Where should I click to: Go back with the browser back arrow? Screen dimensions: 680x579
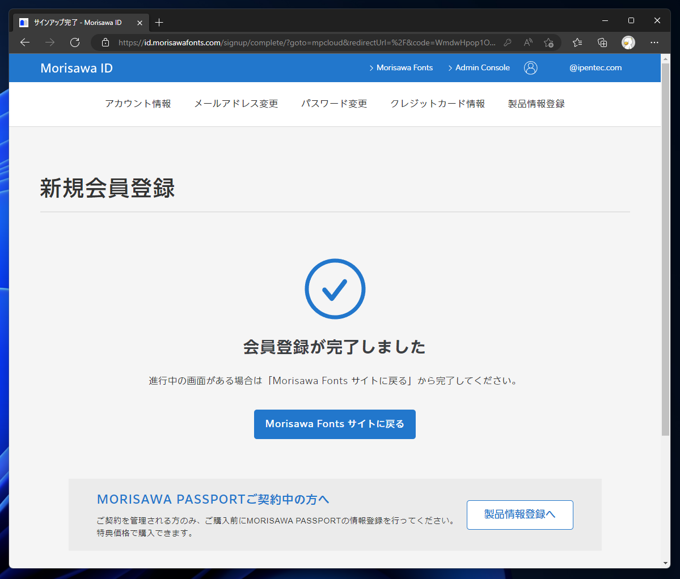pyautogui.click(x=25, y=43)
